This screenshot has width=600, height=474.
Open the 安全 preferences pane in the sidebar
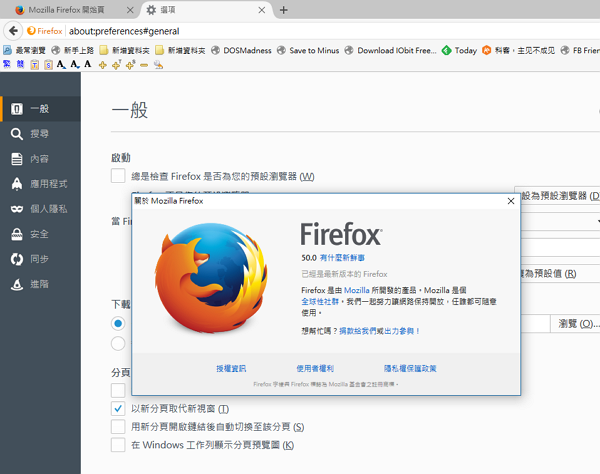(41, 234)
